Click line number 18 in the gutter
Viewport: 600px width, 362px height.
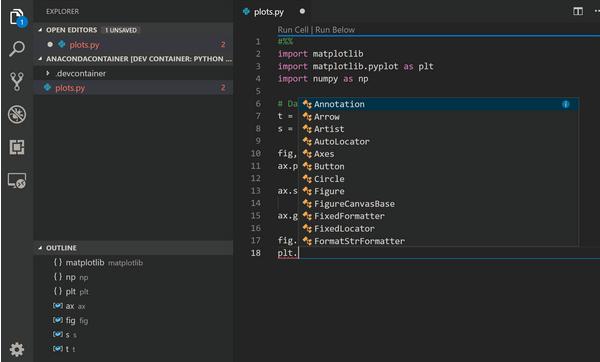(x=256, y=253)
